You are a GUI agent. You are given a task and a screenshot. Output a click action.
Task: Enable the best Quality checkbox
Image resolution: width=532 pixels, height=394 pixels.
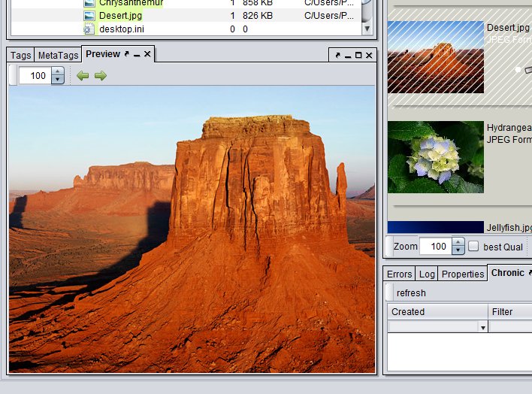pyautogui.click(x=473, y=246)
